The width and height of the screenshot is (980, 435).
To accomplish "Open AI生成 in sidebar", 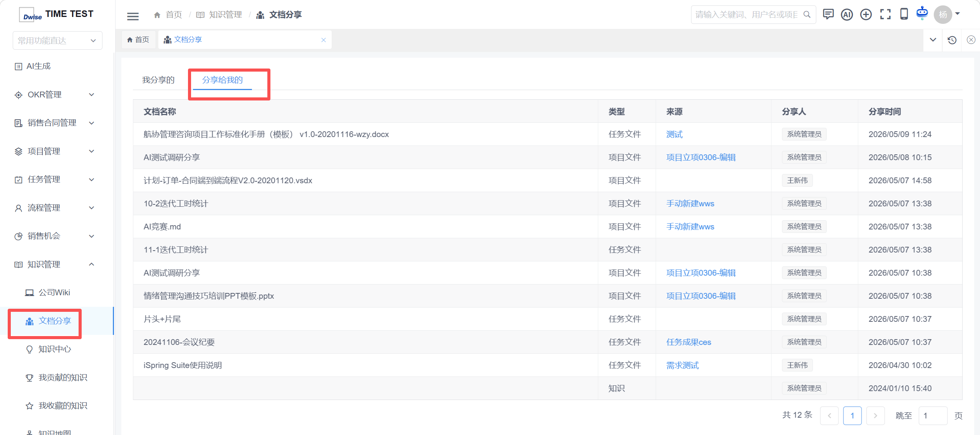I will (39, 66).
